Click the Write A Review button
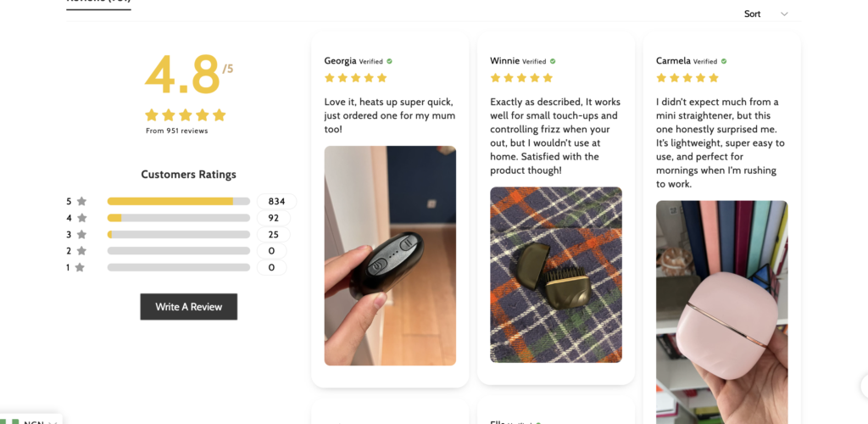 189,307
